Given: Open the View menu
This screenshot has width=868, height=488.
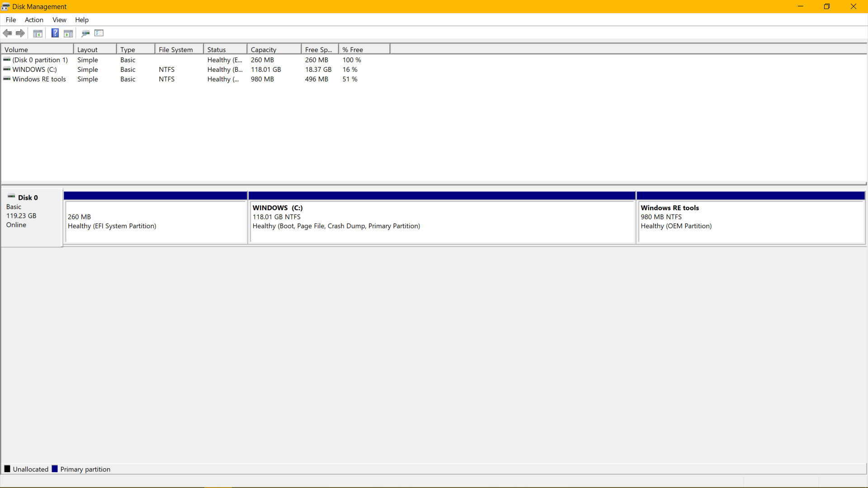Looking at the screenshot, I should (x=59, y=20).
